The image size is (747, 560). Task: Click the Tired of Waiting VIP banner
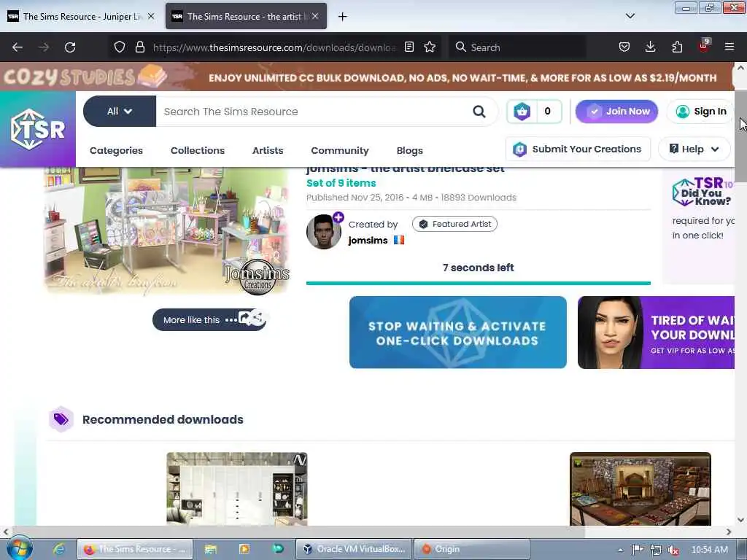point(656,332)
